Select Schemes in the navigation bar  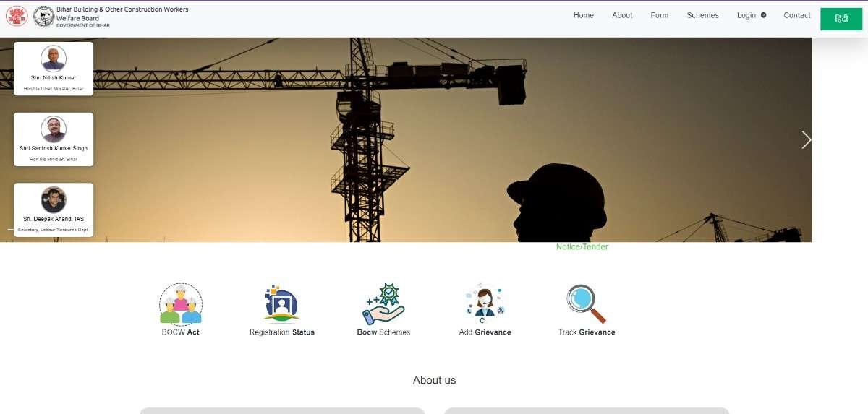pos(702,15)
